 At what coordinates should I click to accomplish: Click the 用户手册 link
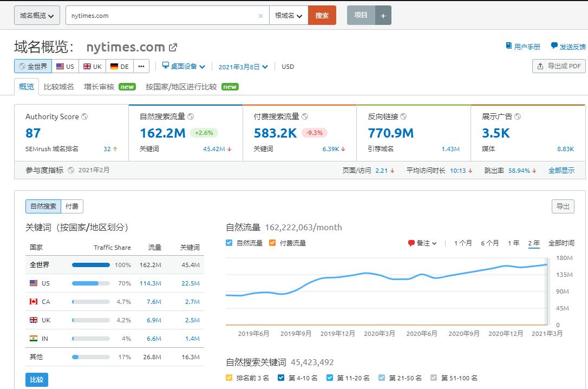[x=527, y=47]
